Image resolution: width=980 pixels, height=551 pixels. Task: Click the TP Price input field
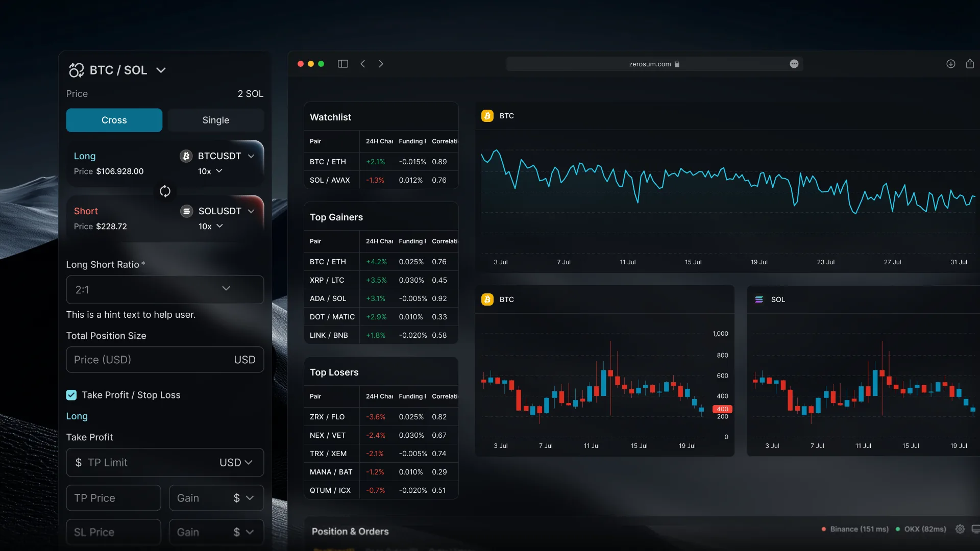(113, 498)
